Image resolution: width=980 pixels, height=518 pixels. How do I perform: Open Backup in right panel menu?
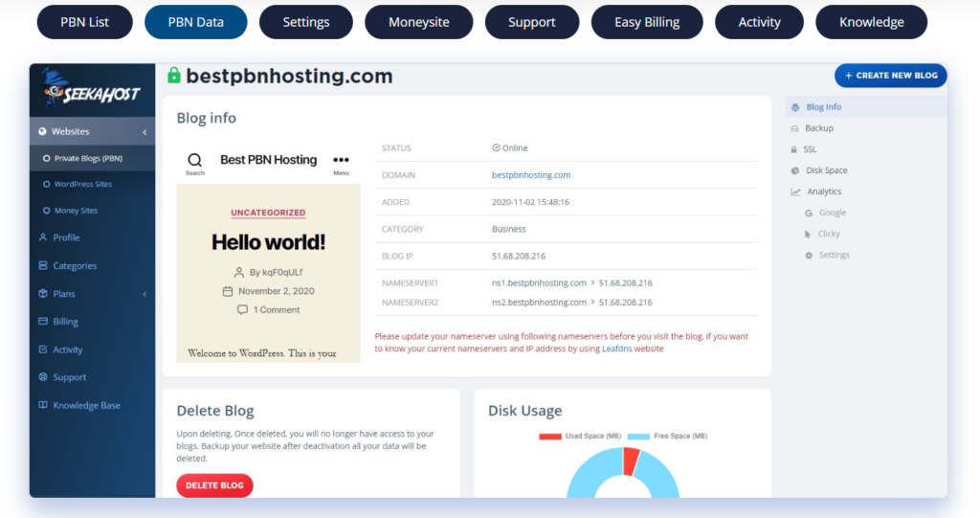tap(819, 128)
